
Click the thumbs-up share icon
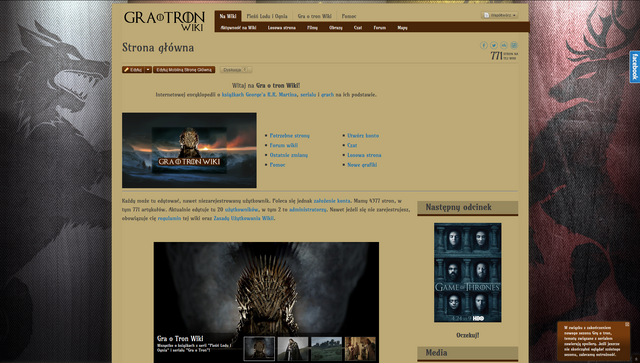click(504, 45)
